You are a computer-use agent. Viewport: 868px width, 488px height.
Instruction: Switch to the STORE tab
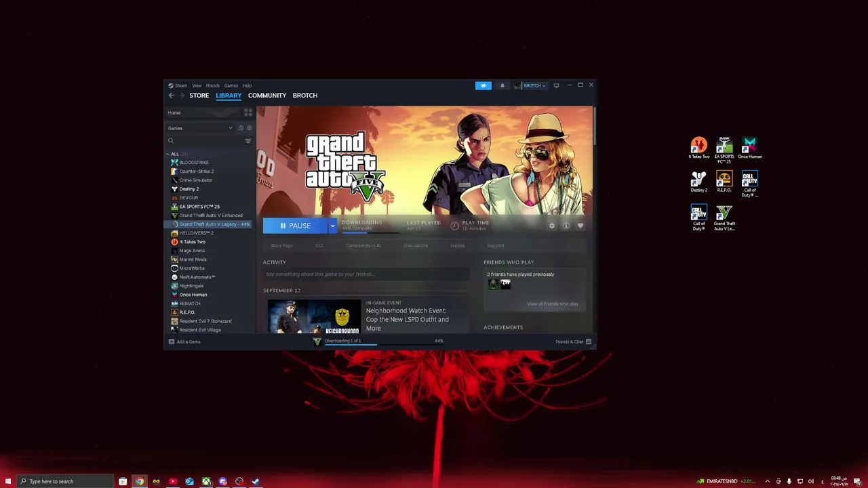click(199, 96)
